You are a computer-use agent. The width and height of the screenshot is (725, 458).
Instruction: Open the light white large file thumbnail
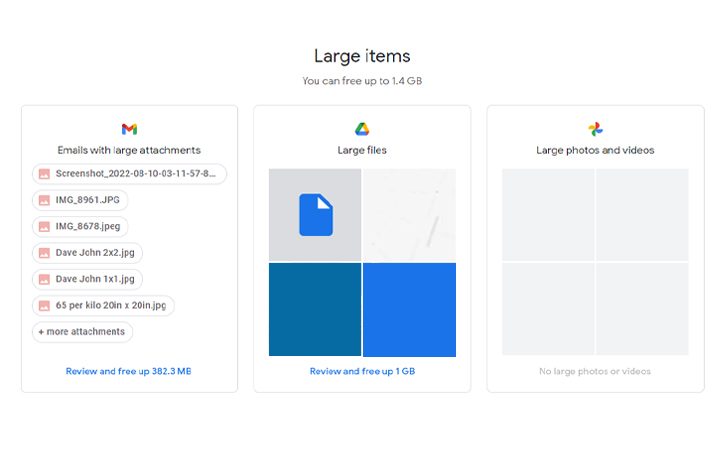click(410, 215)
